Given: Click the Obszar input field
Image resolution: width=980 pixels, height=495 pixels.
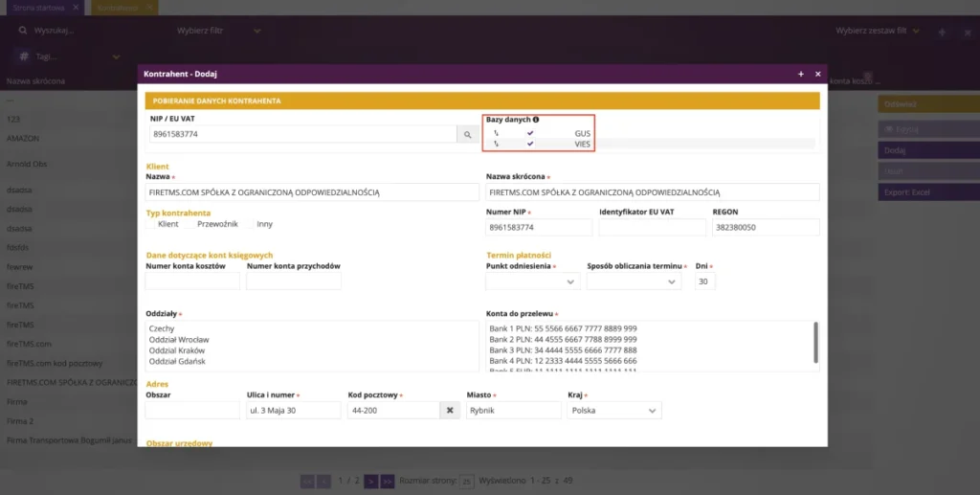Looking at the screenshot, I should point(192,411).
